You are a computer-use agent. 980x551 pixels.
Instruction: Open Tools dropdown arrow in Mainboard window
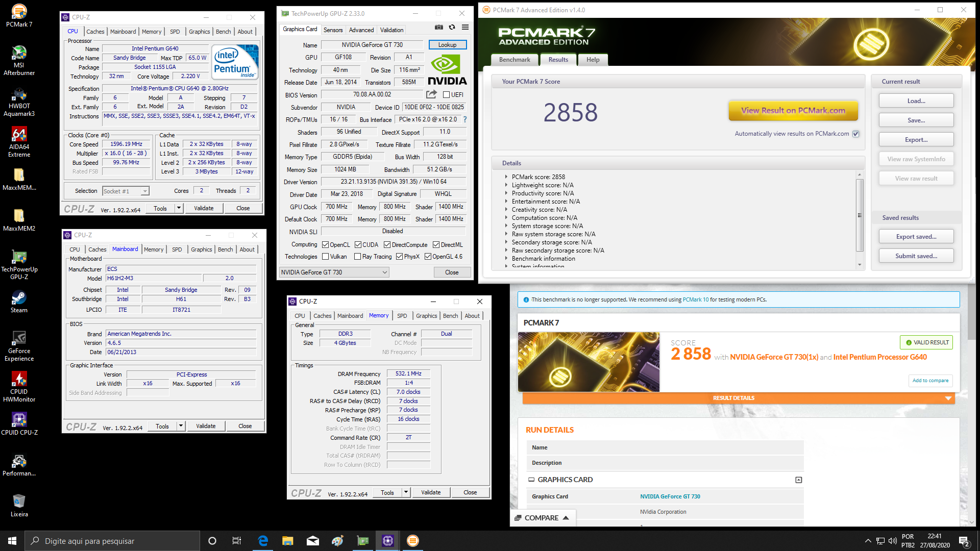pyautogui.click(x=181, y=426)
